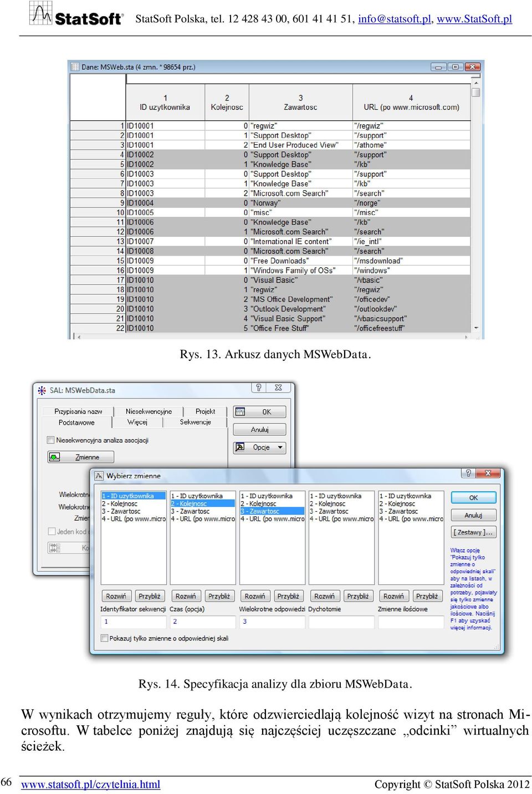The image size is (532, 794).
Task: Click the Zmienne ilościowe input field
Action: tap(411, 622)
